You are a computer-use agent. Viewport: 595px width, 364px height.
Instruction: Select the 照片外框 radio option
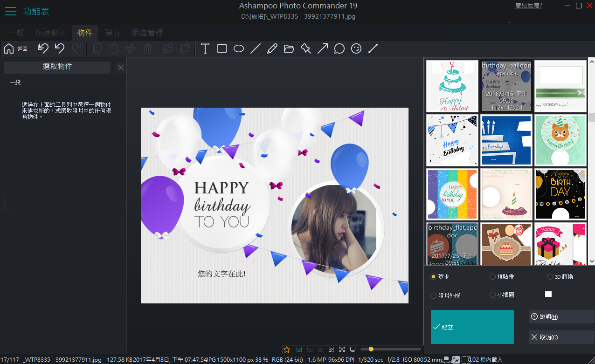point(434,295)
